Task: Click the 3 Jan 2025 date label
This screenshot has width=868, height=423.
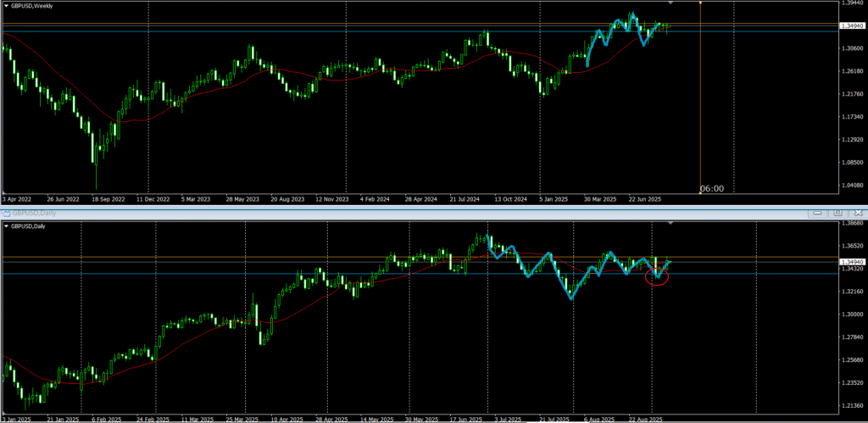Action: [x=16, y=420]
